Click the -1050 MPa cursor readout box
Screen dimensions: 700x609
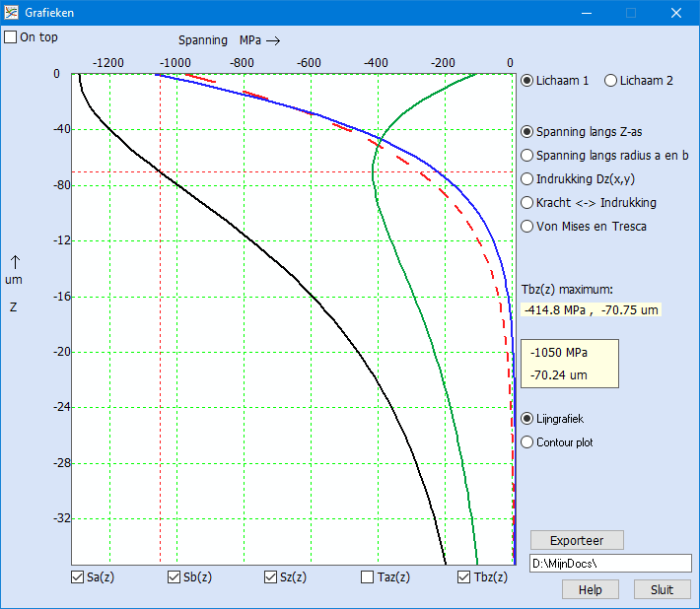tap(570, 364)
